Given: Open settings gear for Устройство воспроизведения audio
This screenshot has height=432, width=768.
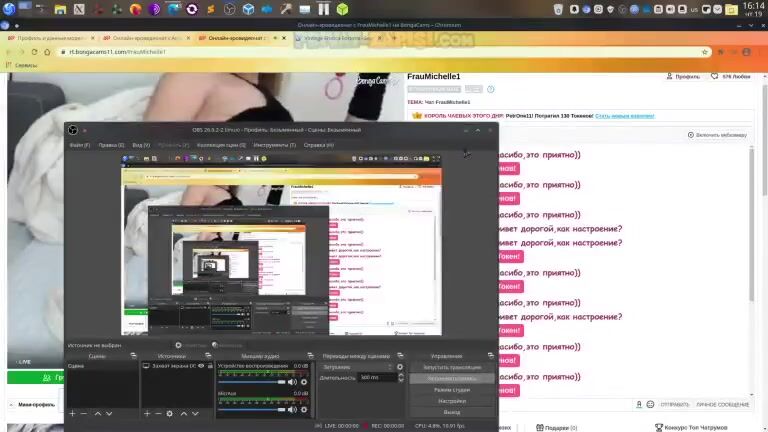Looking at the screenshot, I should (x=303, y=382).
